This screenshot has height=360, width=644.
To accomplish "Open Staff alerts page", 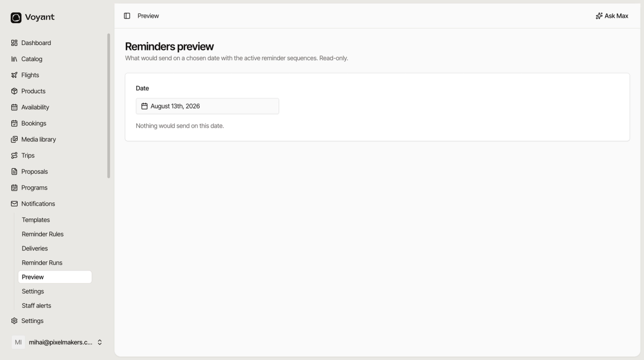I will click(36, 306).
